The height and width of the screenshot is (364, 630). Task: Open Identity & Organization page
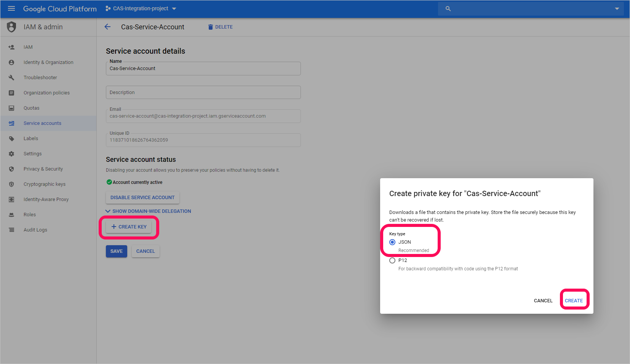[48, 62]
